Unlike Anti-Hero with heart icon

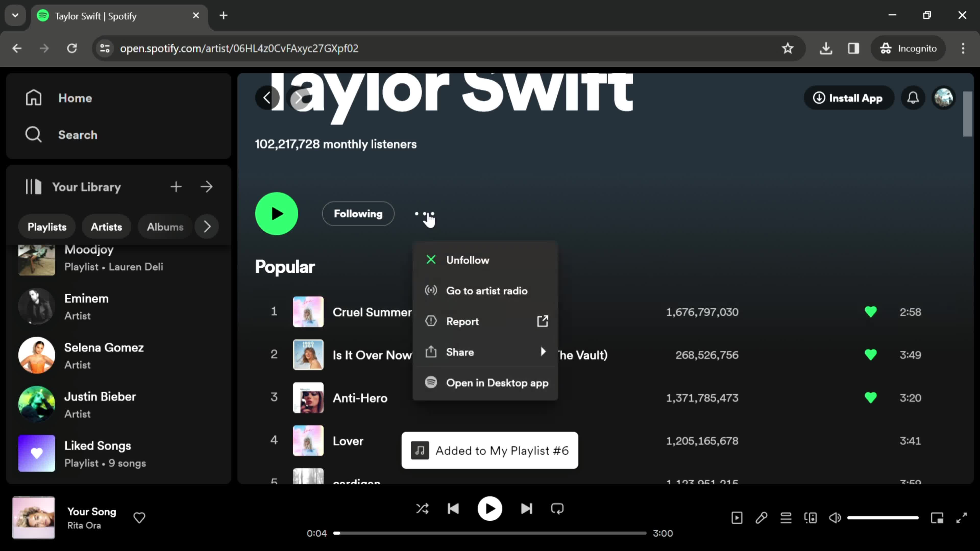click(871, 398)
